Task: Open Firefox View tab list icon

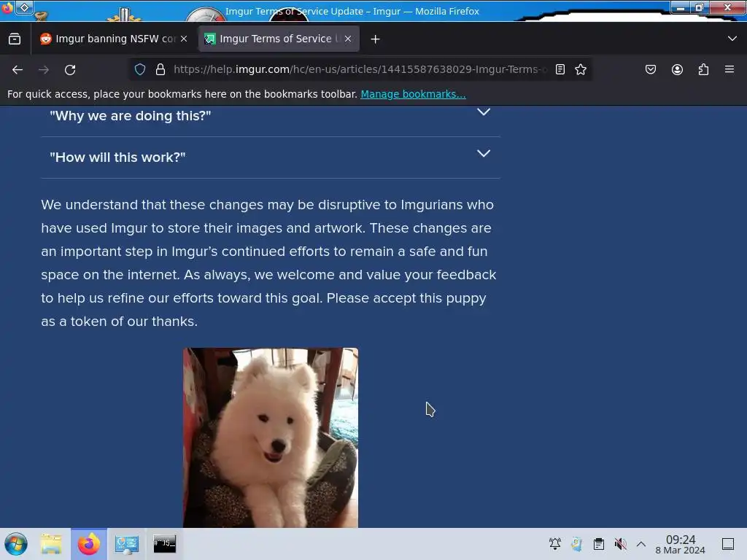Action: 15,39
